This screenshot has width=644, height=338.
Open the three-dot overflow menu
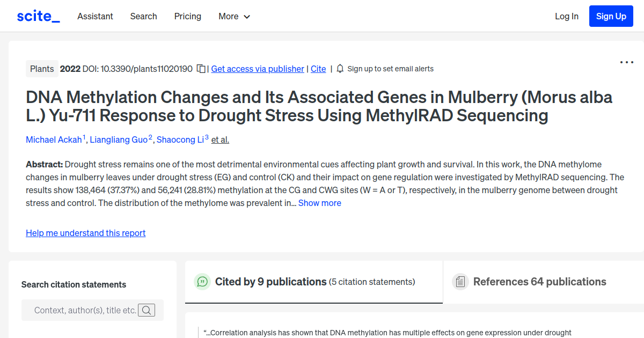click(626, 62)
